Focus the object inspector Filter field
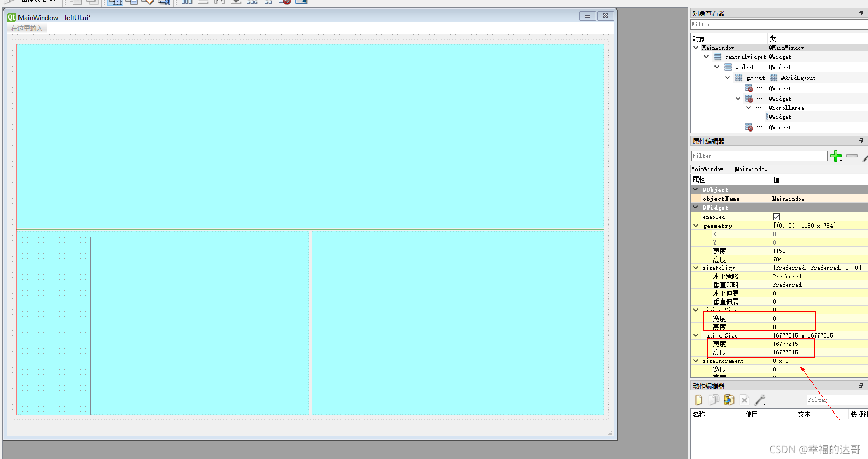This screenshot has height=459, width=868. 779,24
